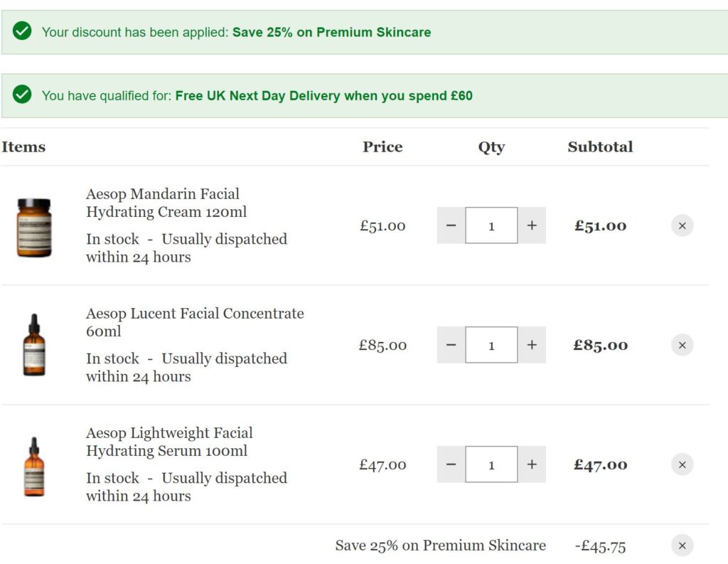This screenshot has width=728, height=564.
Task: Decrease quantity of Lucent Facial Concentrate
Action: click(451, 345)
